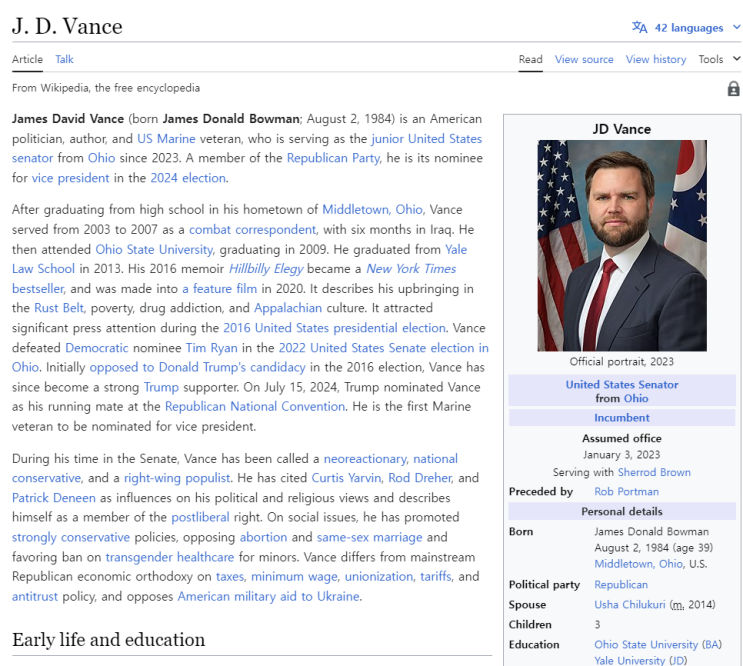Click the Republican Party link in intro

pos(333,158)
